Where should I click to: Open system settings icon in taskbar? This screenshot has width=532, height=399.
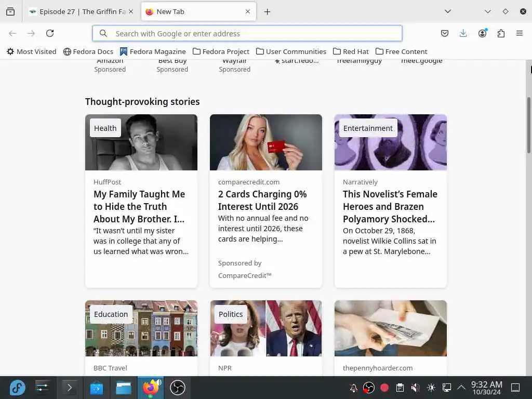43,388
